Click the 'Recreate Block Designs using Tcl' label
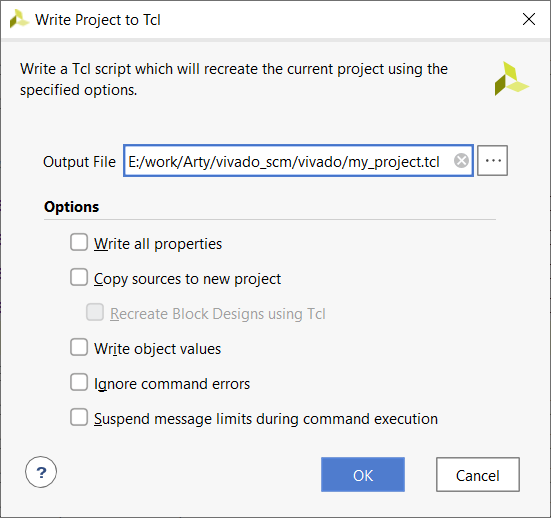551x518 pixels. click(x=218, y=314)
